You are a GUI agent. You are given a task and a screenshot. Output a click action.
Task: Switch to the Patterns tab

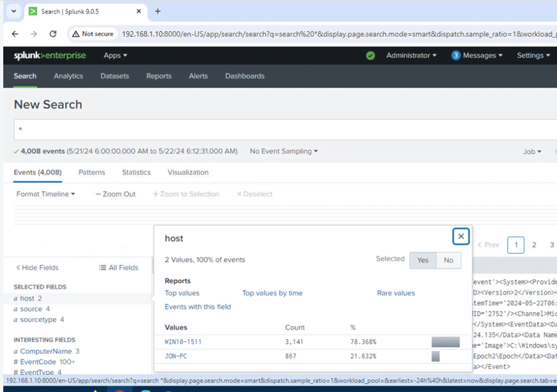(91, 173)
